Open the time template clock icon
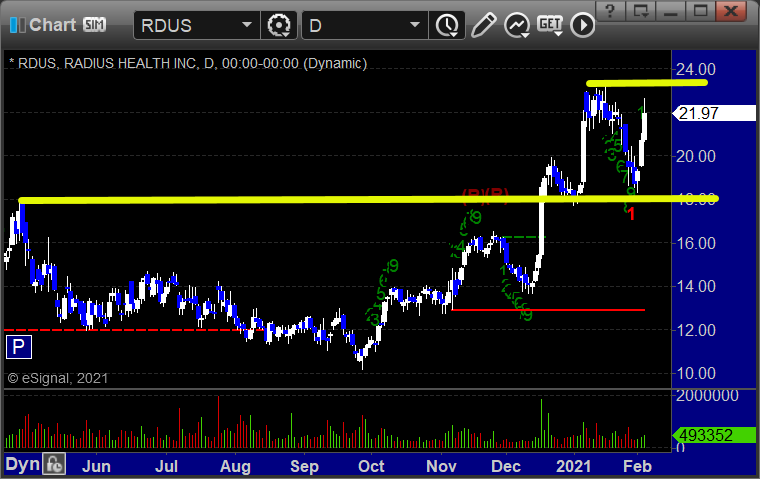Image resolution: width=760 pixels, height=479 pixels. (x=447, y=25)
